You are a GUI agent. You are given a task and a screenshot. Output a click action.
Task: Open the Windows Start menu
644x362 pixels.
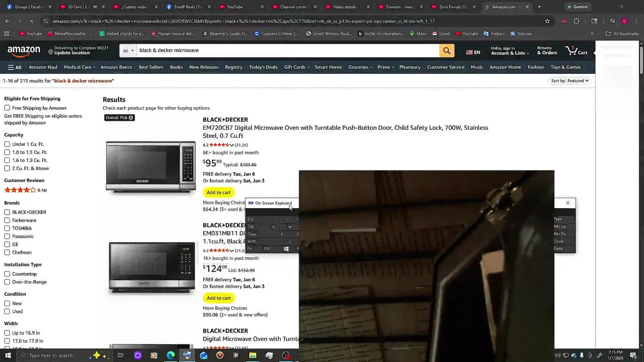(x=8, y=355)
